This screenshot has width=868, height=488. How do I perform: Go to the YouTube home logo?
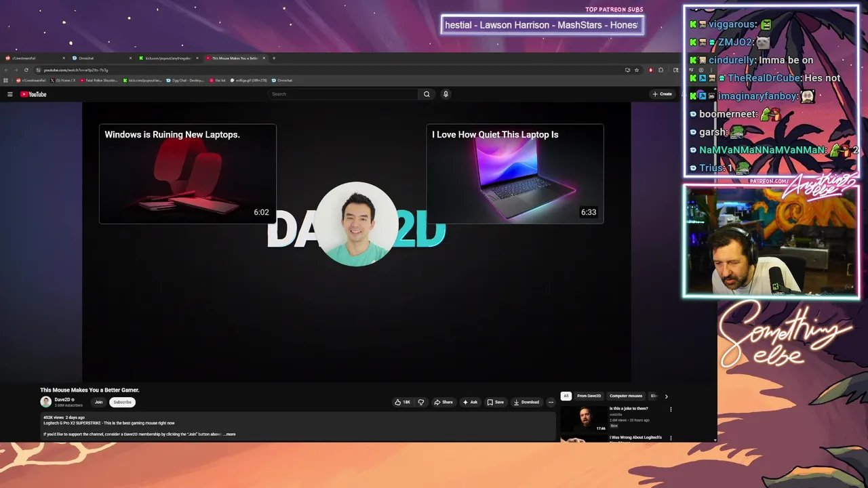[33, 94]
